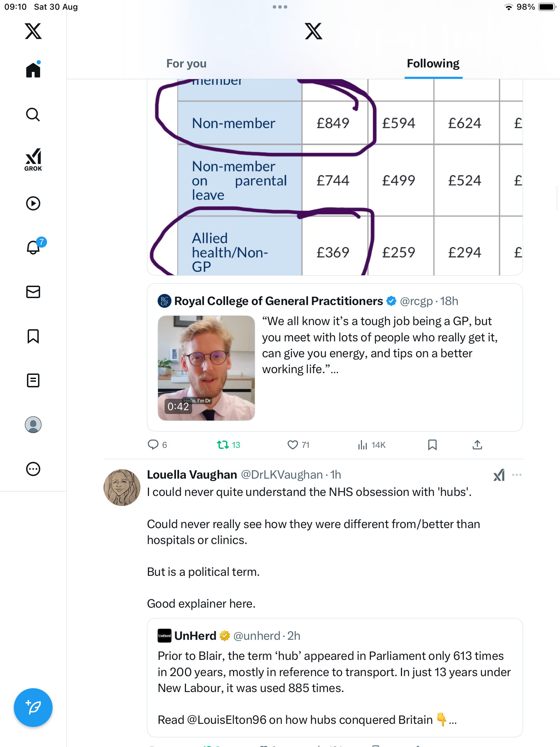
Task: Switch to the For you tab
Action: click(x=186, y=64)
